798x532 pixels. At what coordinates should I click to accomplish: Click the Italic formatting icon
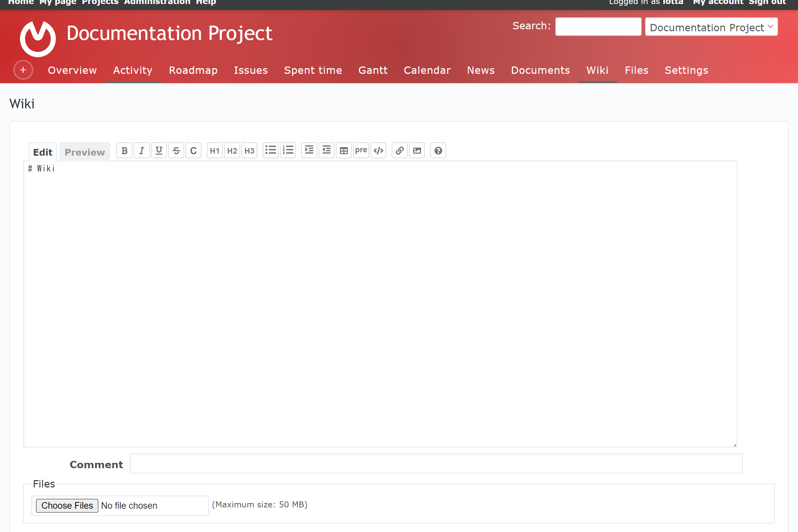pyautogui.click(x=141, y=150)
